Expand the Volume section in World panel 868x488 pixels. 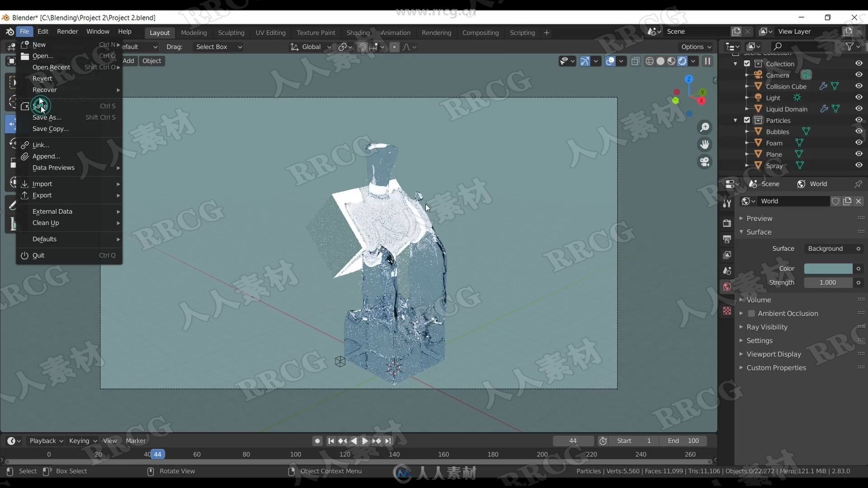tap(741, 299)
